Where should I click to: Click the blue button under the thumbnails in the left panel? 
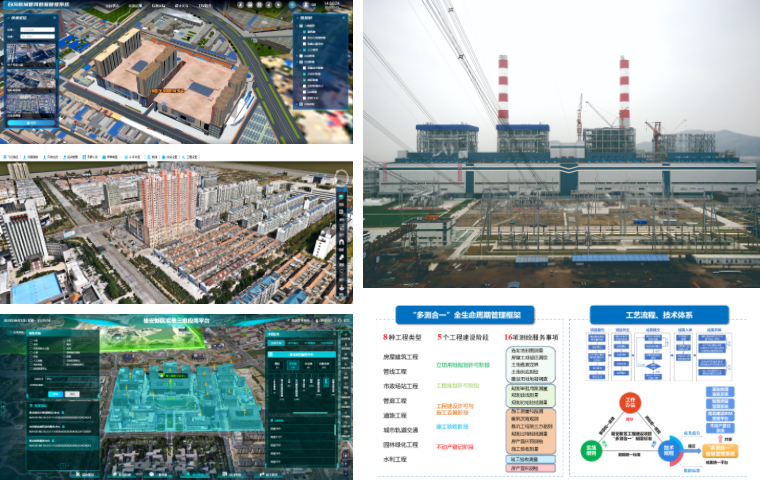point(29,124)
